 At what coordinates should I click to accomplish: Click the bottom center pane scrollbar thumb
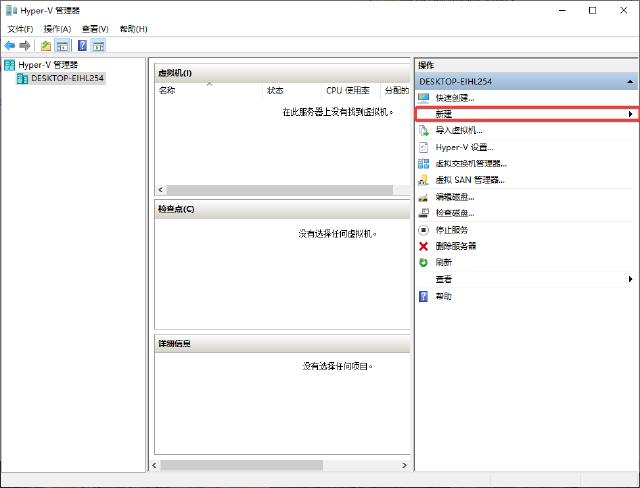[242, 465]
